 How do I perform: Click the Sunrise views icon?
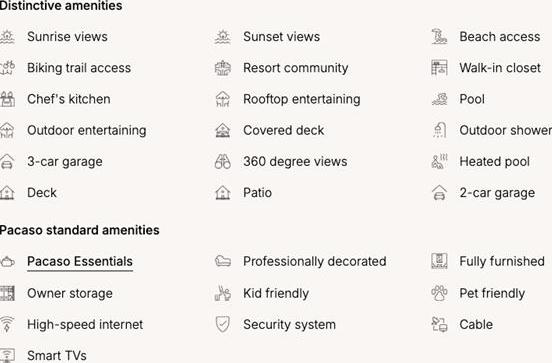click(7, 37)
